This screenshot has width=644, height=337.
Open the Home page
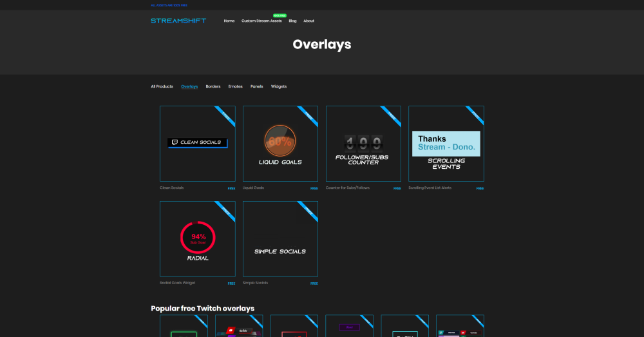click(229, 21)
